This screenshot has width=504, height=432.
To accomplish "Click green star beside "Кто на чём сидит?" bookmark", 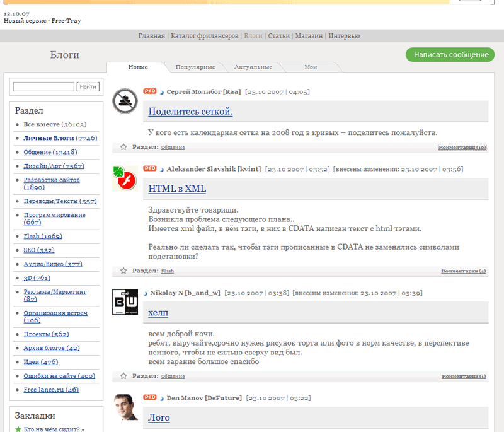I will coord(18,429).
